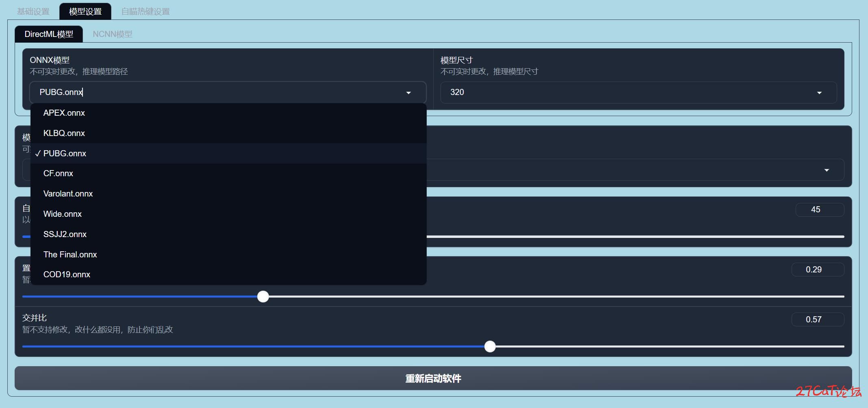Choose APEX.onnx from the model list
The image size is (868, 408).
pyautogui.click(x=228, y=113)
